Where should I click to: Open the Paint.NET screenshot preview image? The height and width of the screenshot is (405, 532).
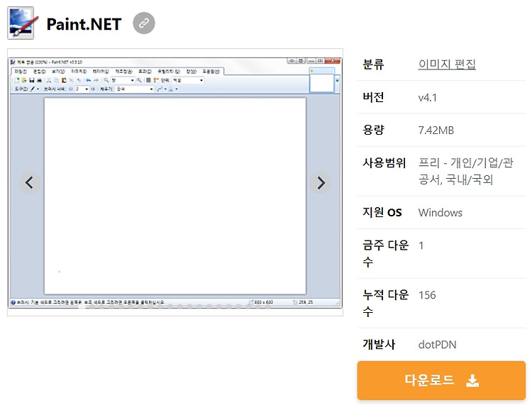tap(175, 182)
